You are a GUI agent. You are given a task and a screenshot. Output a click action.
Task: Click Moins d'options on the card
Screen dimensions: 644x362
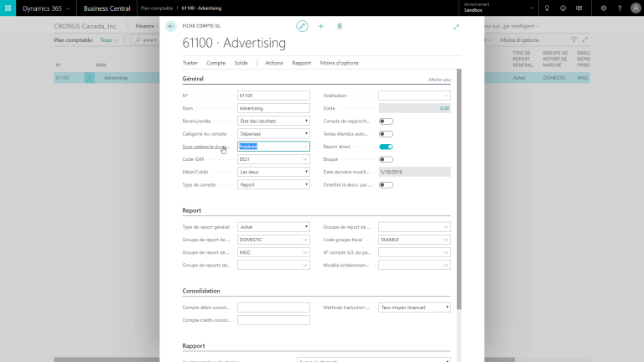click(340, 63)
